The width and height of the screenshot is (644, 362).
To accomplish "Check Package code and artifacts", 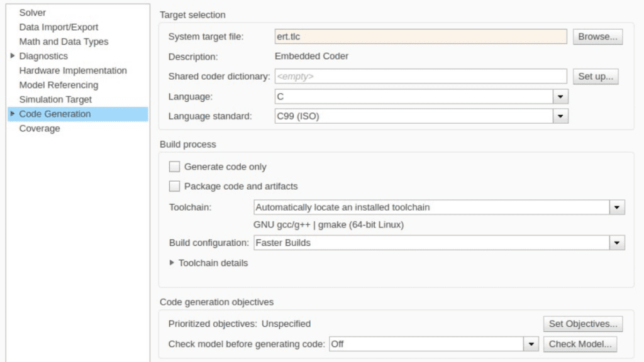I will pos(174,186).
